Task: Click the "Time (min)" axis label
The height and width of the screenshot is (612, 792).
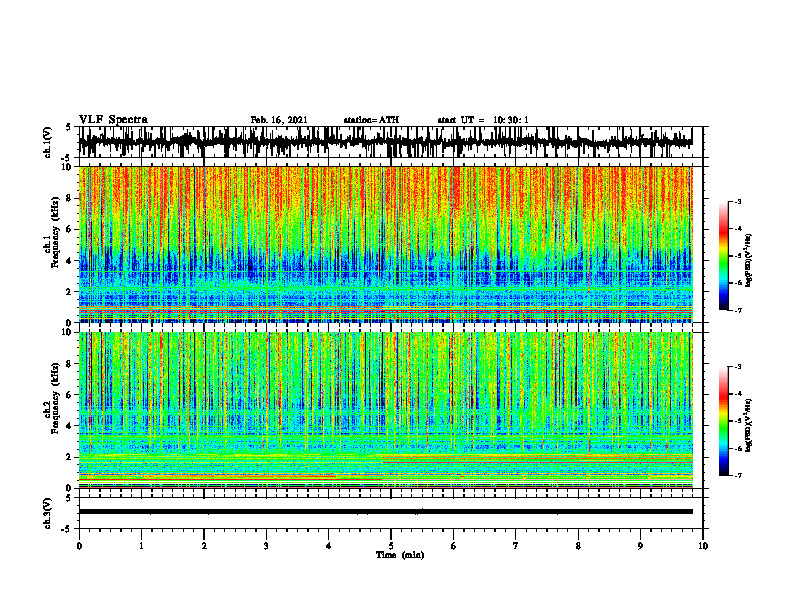Action: (x=400, y=555)
